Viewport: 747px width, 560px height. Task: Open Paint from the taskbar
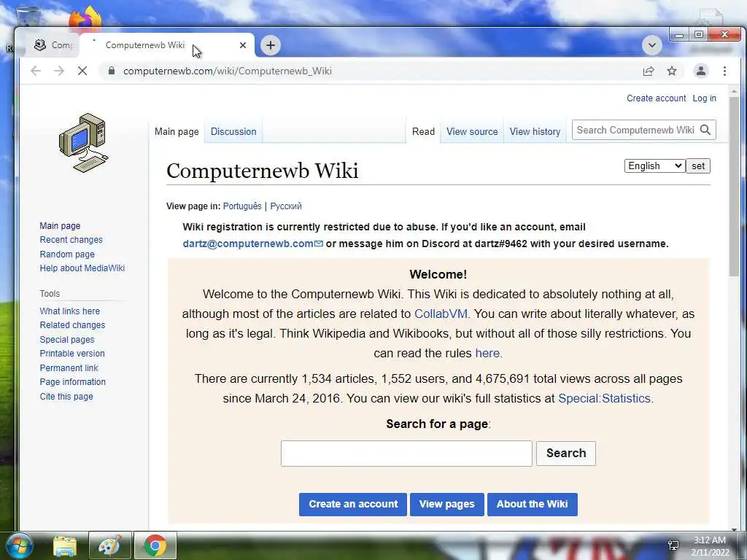point(109,545)
